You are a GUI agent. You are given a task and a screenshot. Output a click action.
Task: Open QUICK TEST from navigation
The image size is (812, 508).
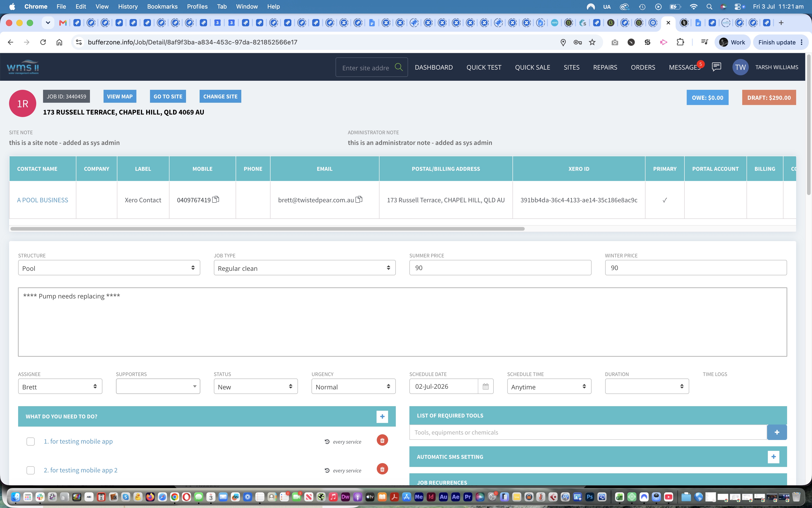point(484,67)
